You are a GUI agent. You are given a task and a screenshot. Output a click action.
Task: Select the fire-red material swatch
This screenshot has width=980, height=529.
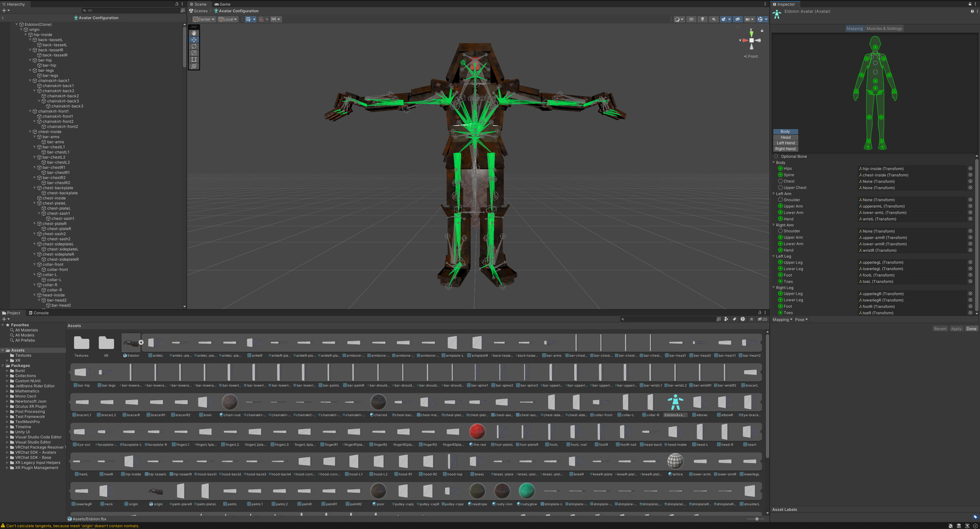click(477, 432)
